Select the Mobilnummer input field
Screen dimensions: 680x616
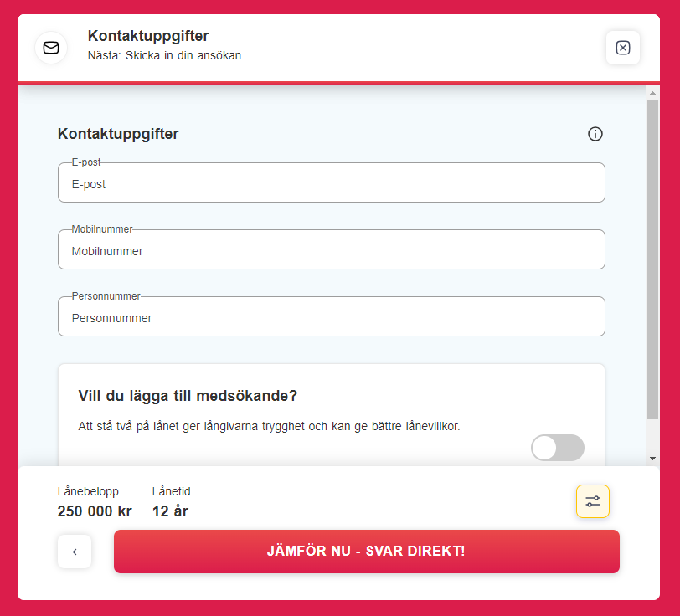click(x=331, y=249)
